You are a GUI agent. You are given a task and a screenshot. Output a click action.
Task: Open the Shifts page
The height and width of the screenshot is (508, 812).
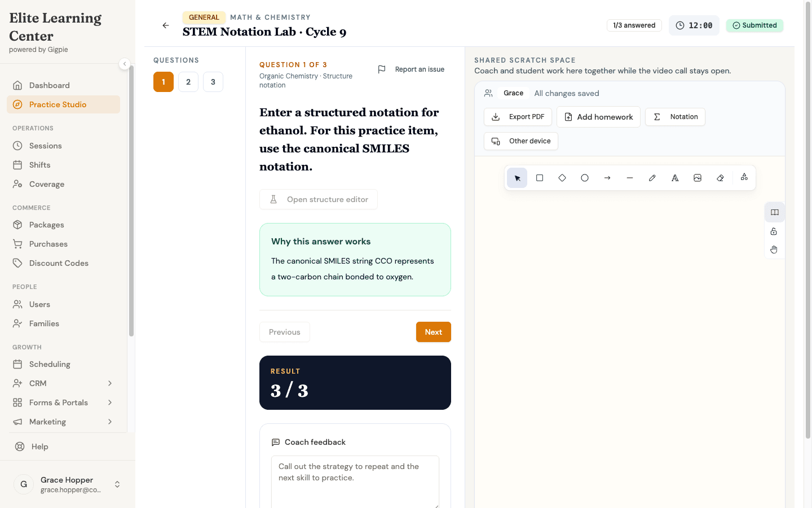63,165
